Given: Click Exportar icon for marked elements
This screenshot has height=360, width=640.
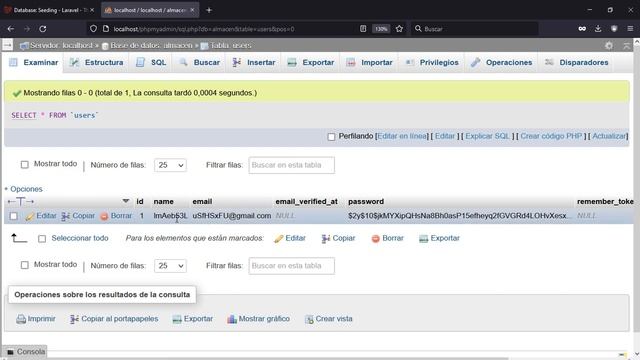Looking at the screenshot, I should click(423, 238).
